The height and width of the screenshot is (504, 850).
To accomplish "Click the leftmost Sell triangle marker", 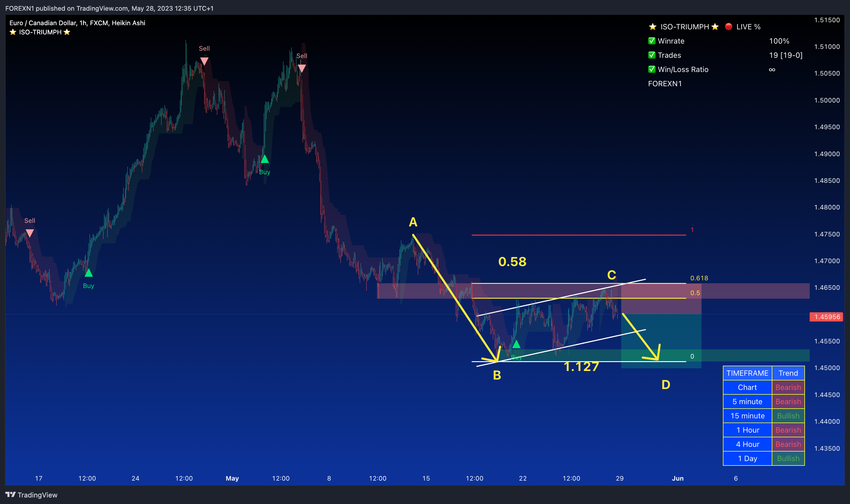I will [30, 233].
